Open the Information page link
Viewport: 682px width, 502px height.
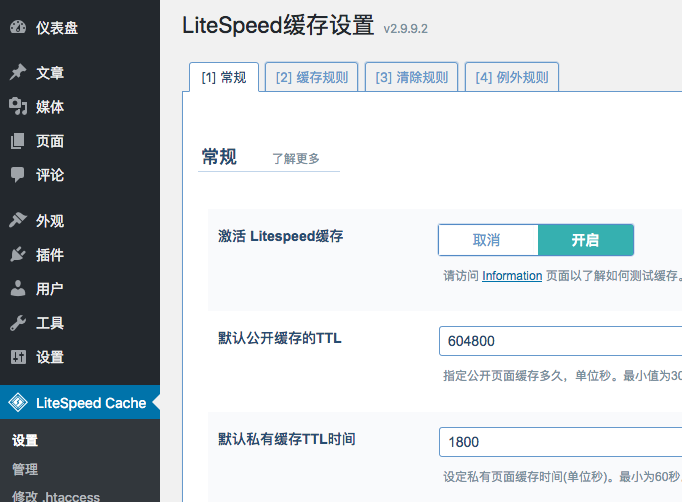point(512,276)
